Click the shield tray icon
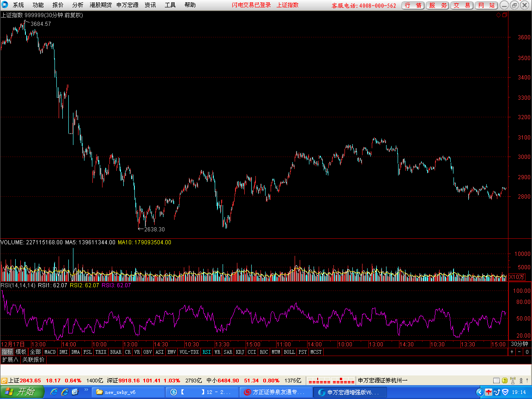This screenshot has width=532, height=399. point(505,392)
